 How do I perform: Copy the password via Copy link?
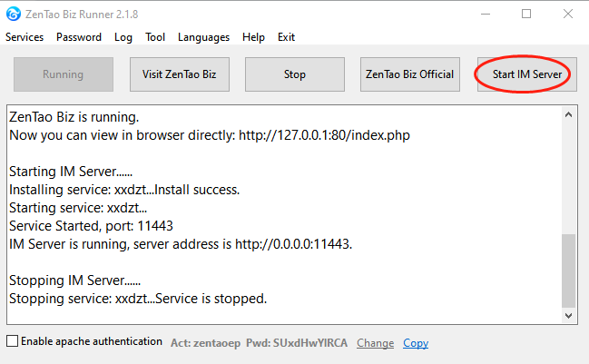coord(416,343)
